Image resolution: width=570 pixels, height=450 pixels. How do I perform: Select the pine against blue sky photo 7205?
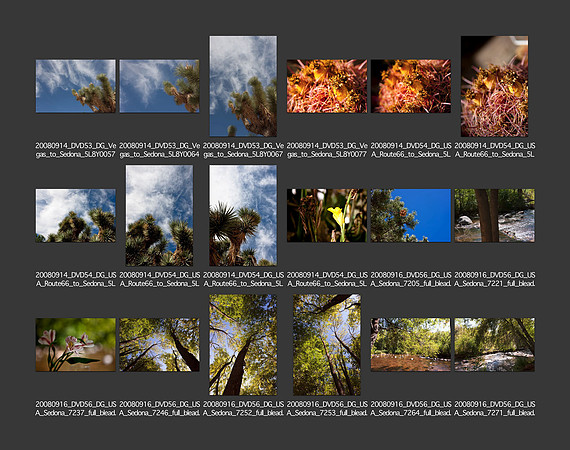pyautogui.click(x=411, y=216)
